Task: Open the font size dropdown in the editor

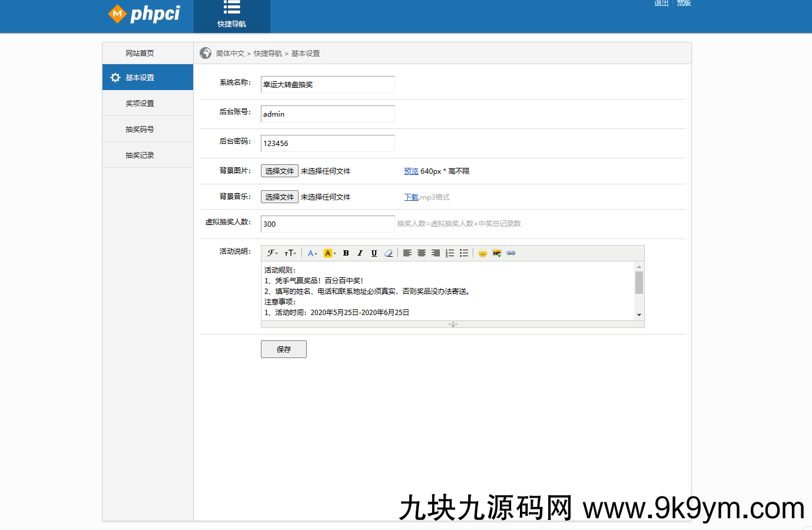Action: pos(290,253)
